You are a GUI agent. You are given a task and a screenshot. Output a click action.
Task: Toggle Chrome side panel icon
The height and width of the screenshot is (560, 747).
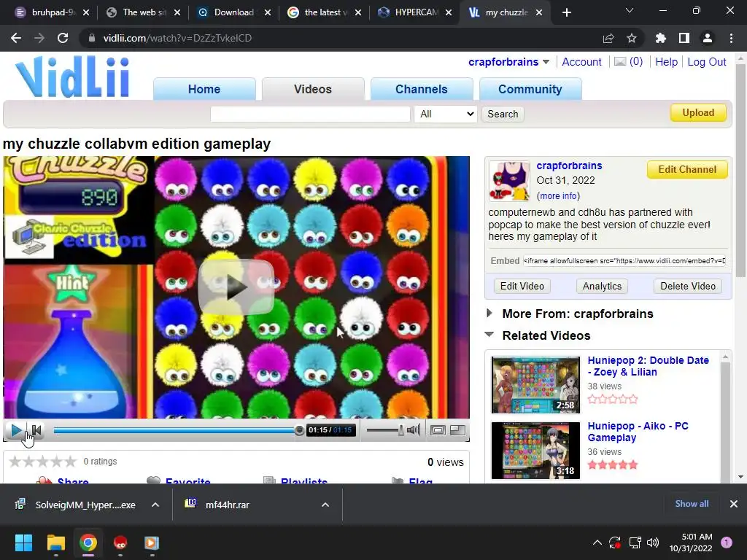[684, 38]
